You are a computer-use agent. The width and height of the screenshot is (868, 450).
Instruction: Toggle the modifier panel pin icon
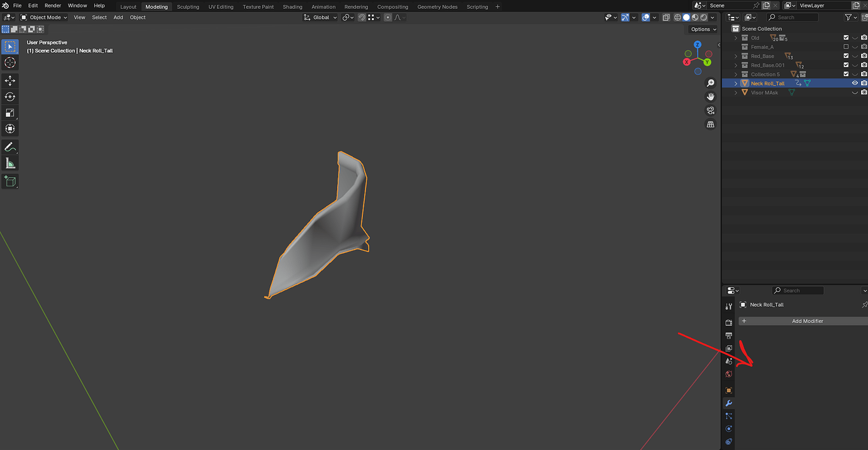[x=864, y=305]
